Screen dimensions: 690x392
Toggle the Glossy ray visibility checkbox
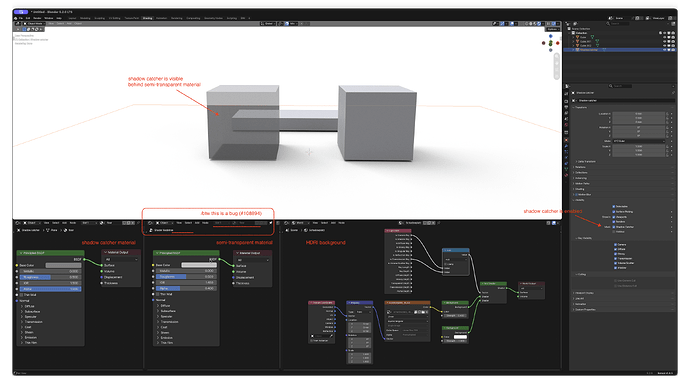click(615, 254)
